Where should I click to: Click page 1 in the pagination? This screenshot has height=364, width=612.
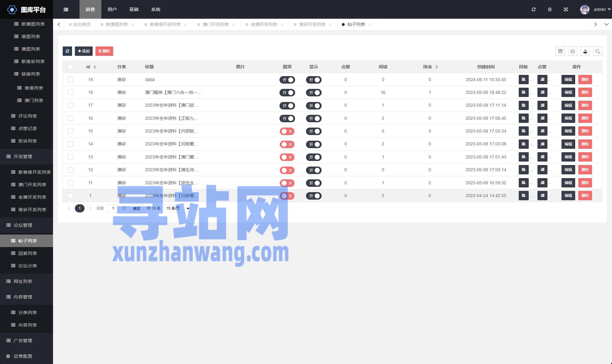point(80,208)
